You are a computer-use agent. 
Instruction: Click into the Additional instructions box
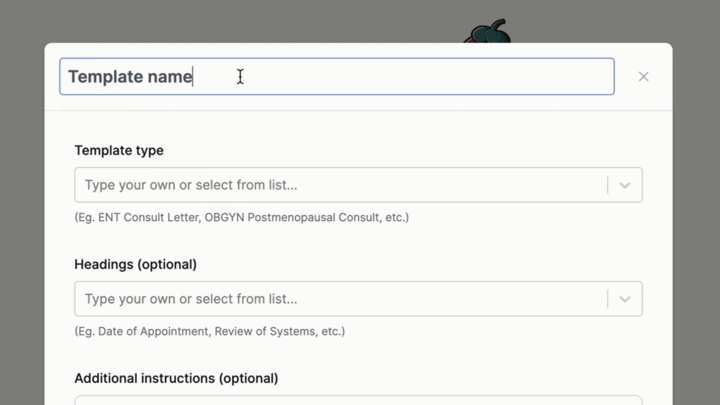coord(358,400)
